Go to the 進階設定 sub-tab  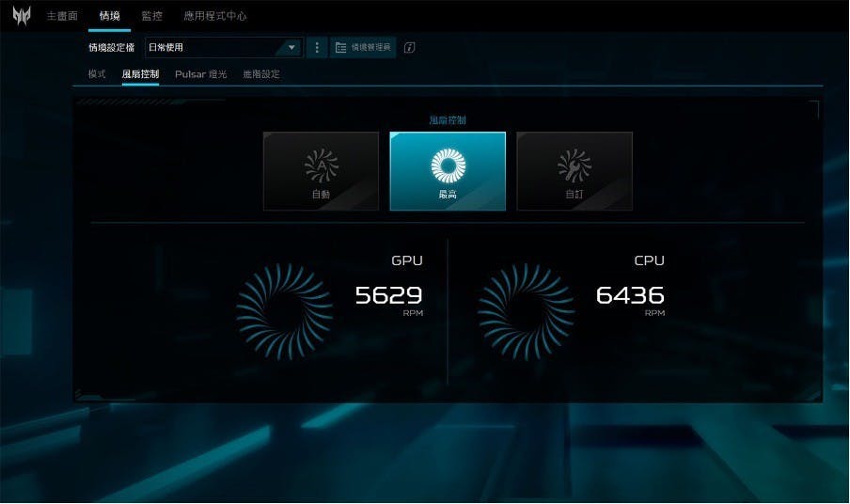click(x=261, y=74)
